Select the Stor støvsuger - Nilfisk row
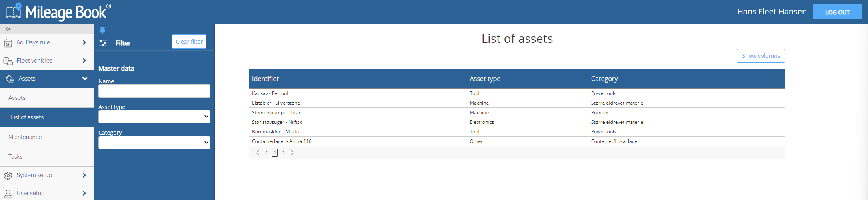The height and width of the screenshot is (200, 868). (x=517, y=122)
